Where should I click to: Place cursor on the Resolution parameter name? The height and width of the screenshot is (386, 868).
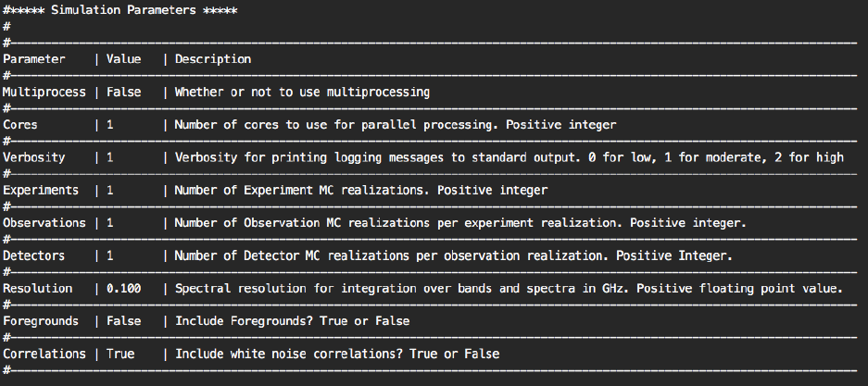[37, 289]
